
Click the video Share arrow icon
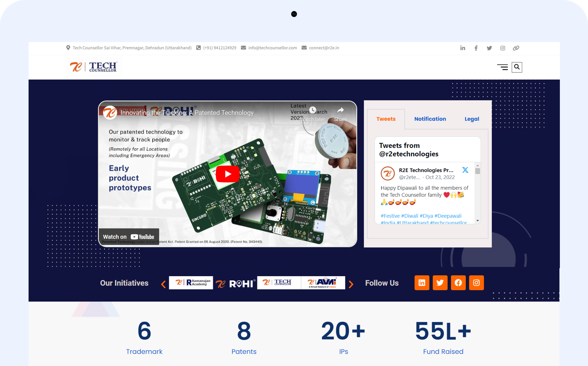pos(340,110)
